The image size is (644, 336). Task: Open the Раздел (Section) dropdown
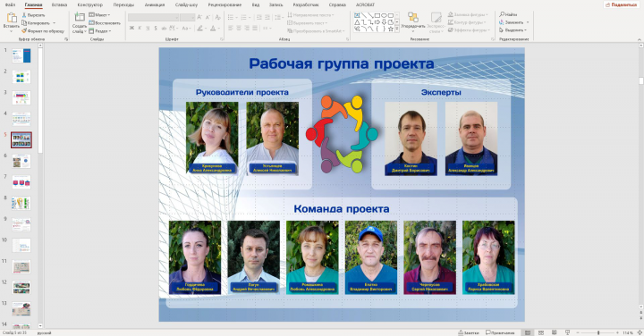pyautogui.click(x=100, y=30)
